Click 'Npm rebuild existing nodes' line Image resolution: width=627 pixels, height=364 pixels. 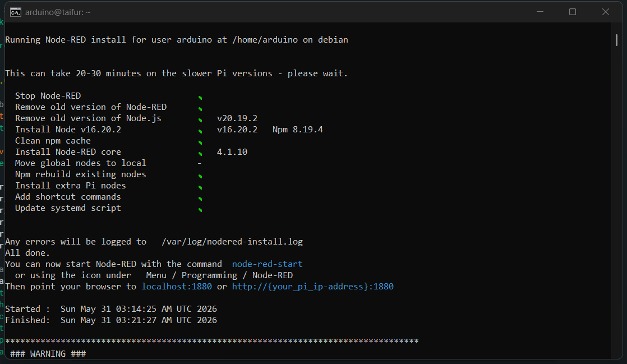[x=81, y=174]
